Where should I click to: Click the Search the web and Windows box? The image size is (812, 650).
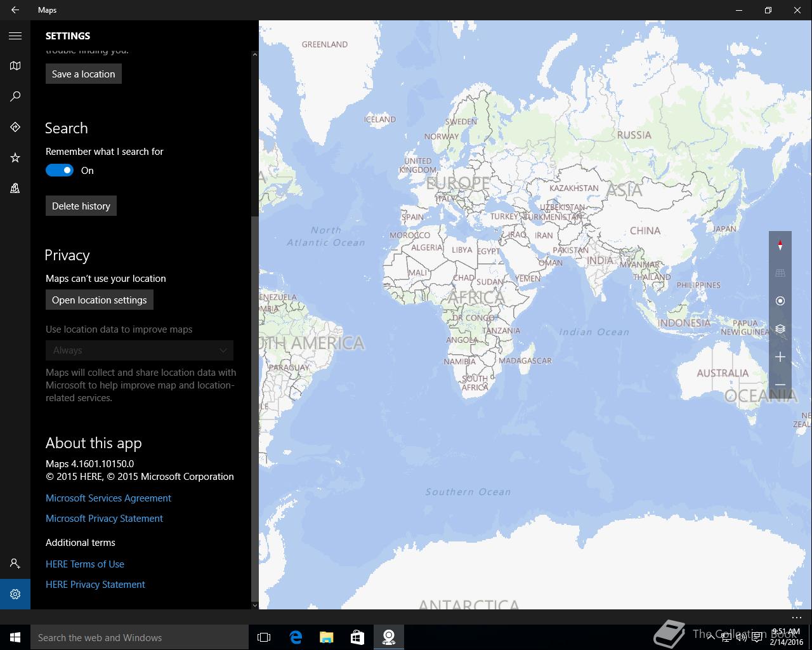140,637
